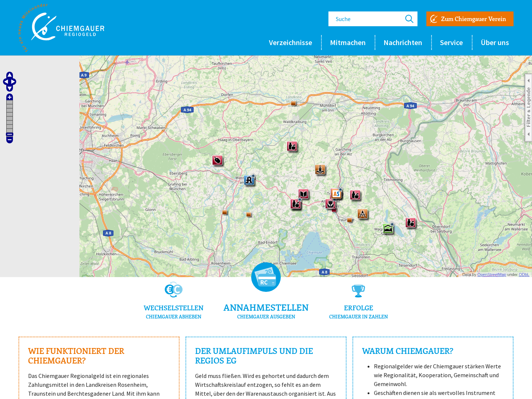Click heading Der Umlaufimpuls und die Regios eG
The width and height of the screenshot is (532, 399).
pos(254,356)
